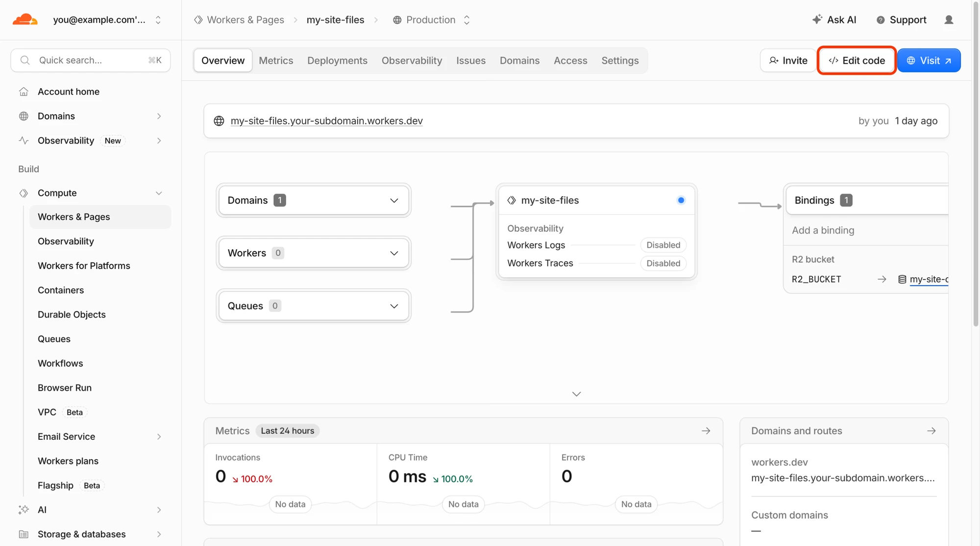Image resolution: width=980 pixels, height=546 pixels.
Task: Toggle Workers Traces Disabled badge
Action: [663, 263]
